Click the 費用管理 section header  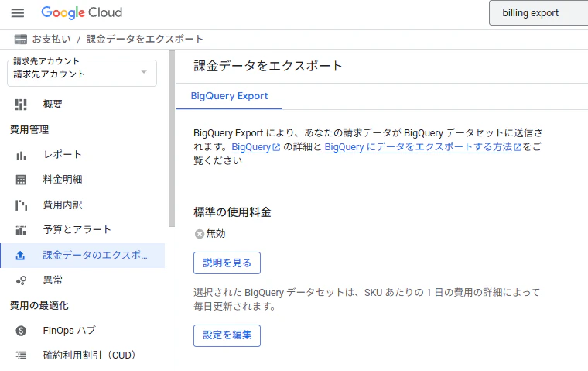coord(29,130)
